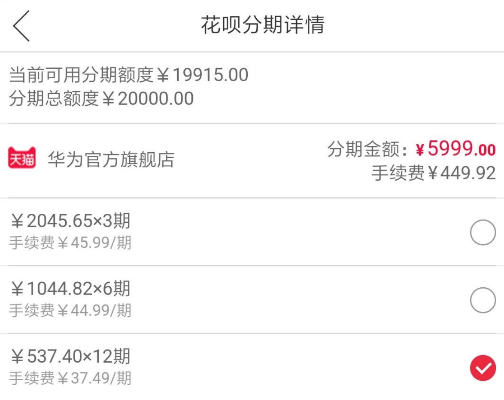The height and width of the screenshot is (400, 504).
Task: Tap the 手续费 ¥449.92 total fee text
Action: pos(434,173)
